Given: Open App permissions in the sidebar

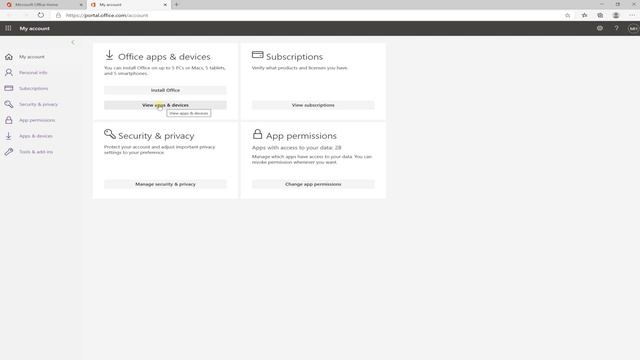Looking at the screenshot, I should click(x=37, y=120).
